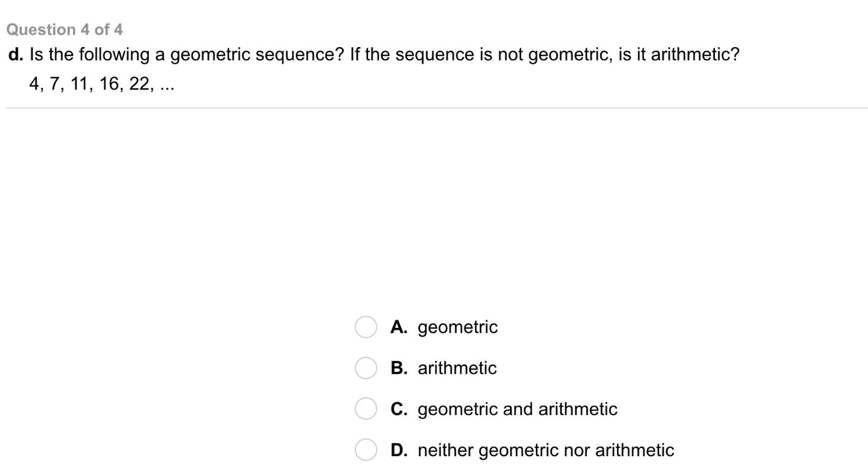Viewport: 868px width, 468px height.
Task: Pick the option D radio button
Action: point(365,450)
